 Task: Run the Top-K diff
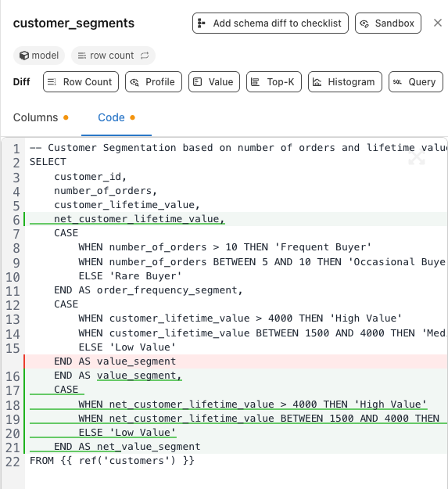click(x=274, y=81)
